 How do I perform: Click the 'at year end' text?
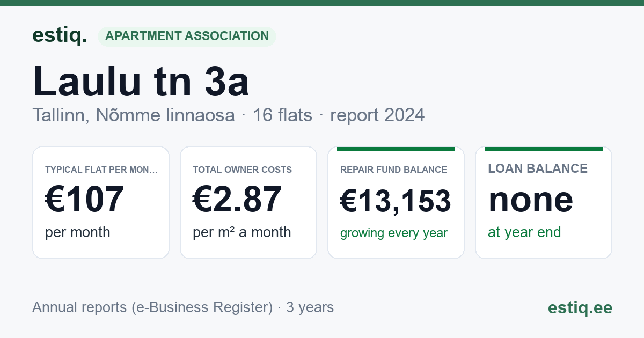524,232
